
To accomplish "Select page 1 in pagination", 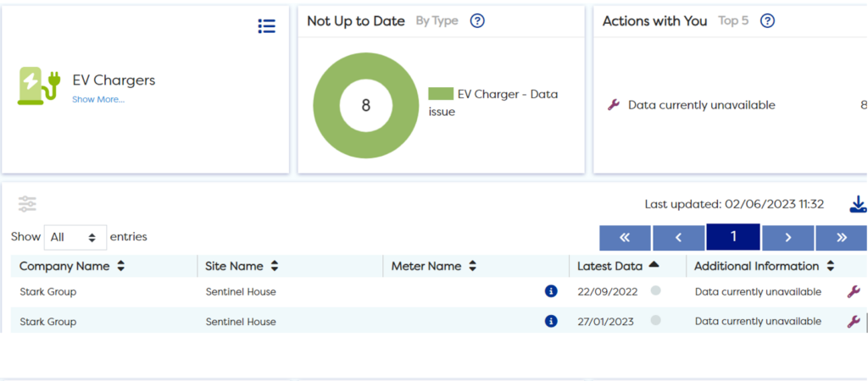I will pyautogui.click(x=733, y=237).
